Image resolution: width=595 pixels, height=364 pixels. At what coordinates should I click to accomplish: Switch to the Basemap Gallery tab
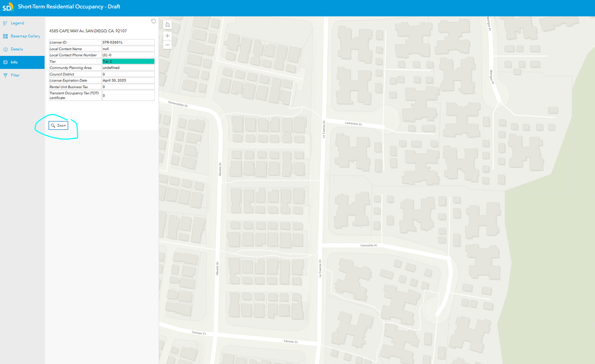click(x=23, y=36)
